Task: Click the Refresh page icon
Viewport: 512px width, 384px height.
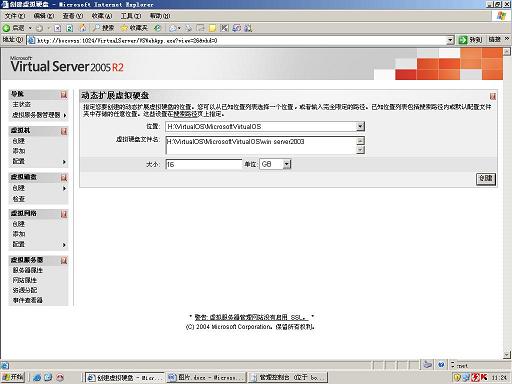Action: point(69,28)
